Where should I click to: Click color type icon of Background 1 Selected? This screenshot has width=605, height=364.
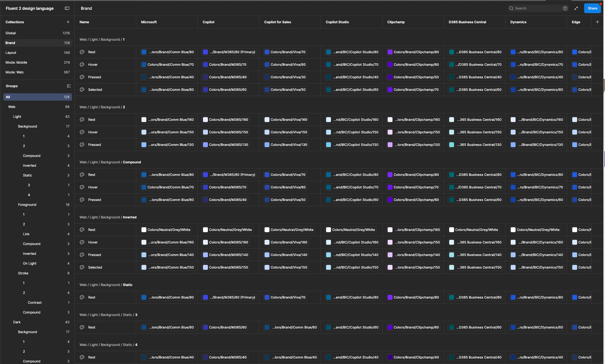pyautogui.click(x=82, y=90)
